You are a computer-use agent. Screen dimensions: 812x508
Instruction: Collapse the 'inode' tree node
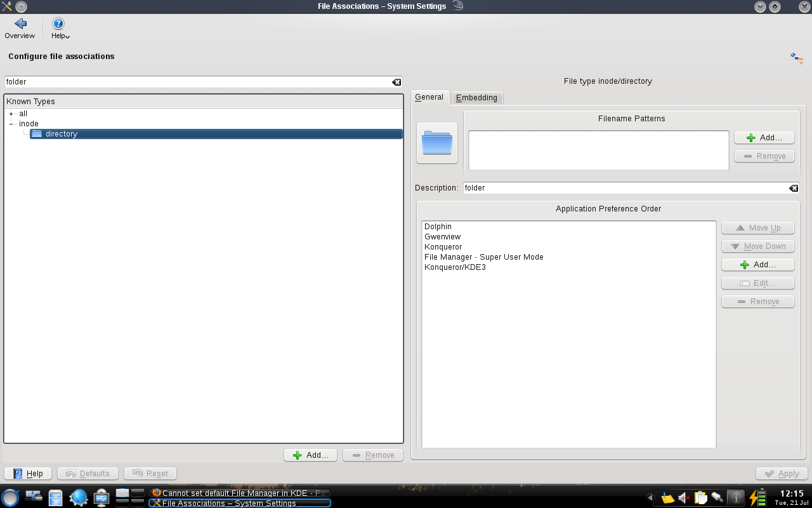(x=11, y=124)
